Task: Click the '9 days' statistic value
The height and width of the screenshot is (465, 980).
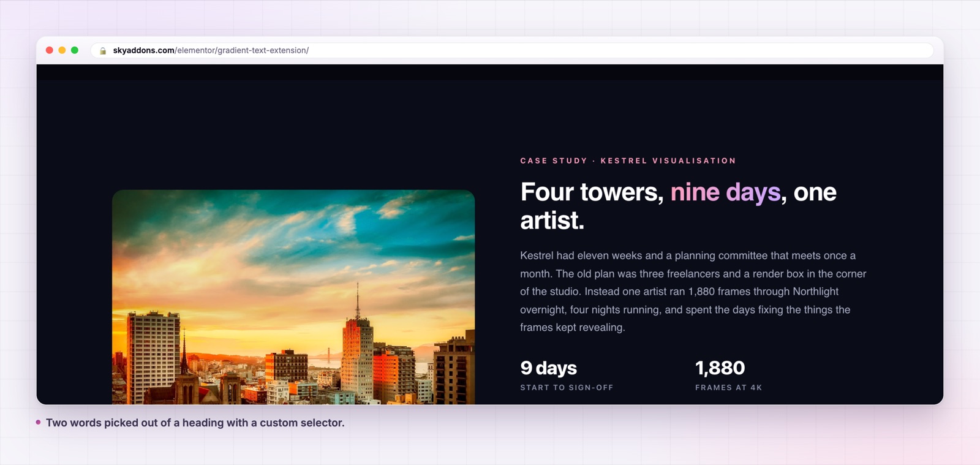Action: [x=548, y=368]
